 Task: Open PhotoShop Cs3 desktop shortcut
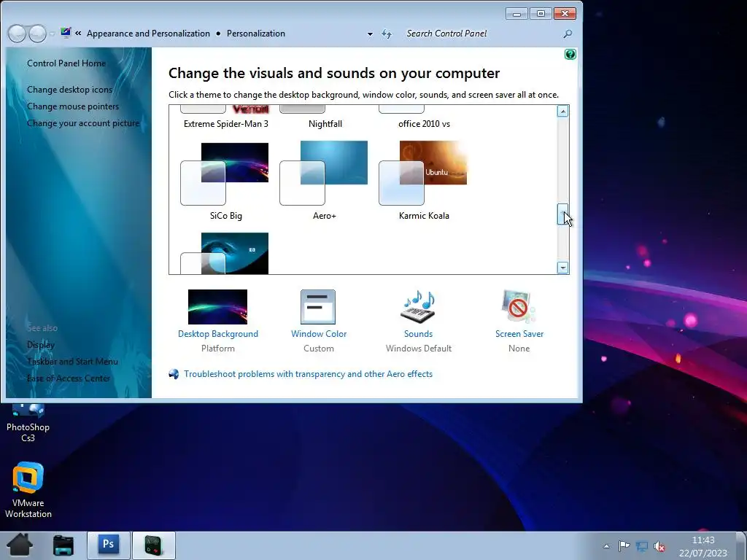pyautogui.click(x=28, y=423)
